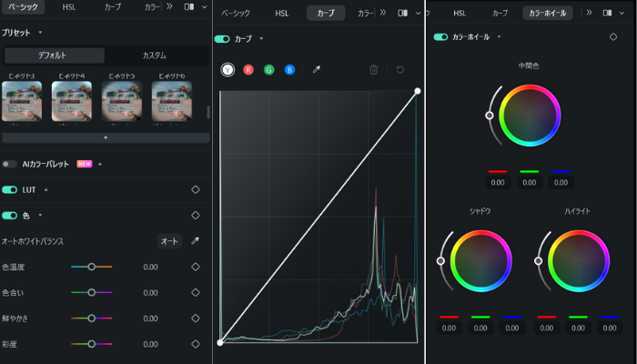Expand more tabs with double chevron
Viewport: 637px width, 364px height.
point(168,6)
